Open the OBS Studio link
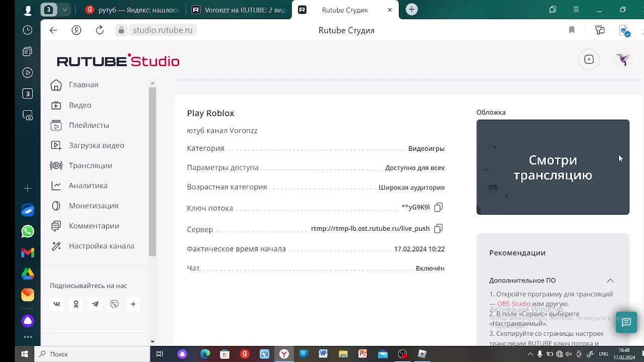The height and width of the screenshot is (362, 644). click(x=514, y=304)
